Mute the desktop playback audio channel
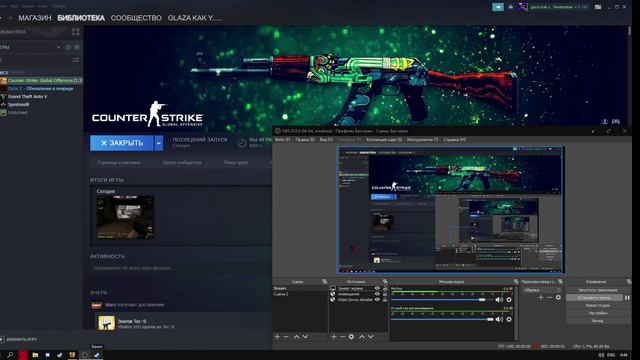Screen dimensions: 640x360 pyautogui.click(x=499, y=319)
